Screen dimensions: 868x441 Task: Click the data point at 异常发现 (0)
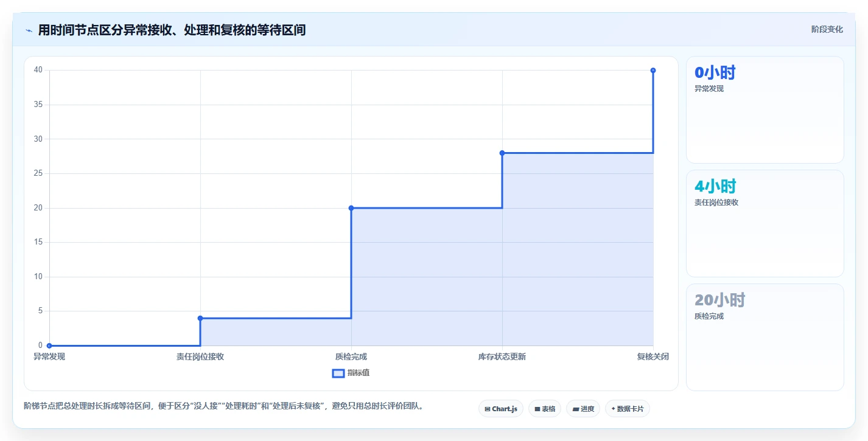[49, 346]
